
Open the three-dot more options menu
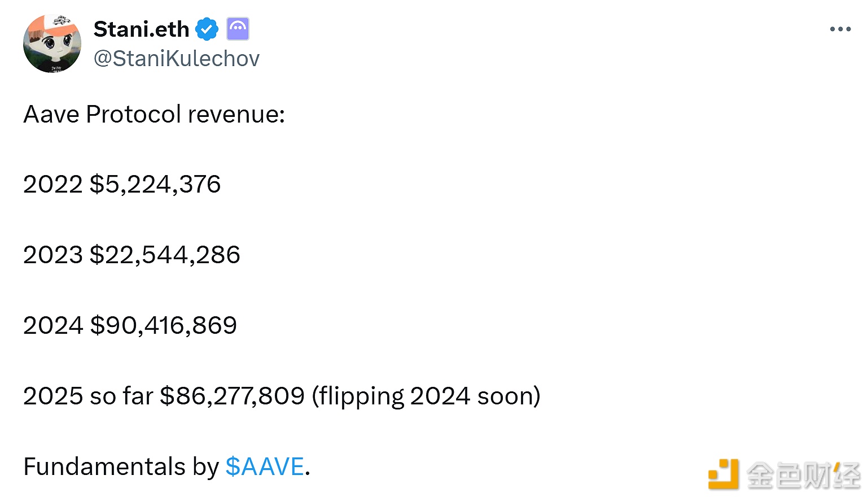[x=840, y=29]
